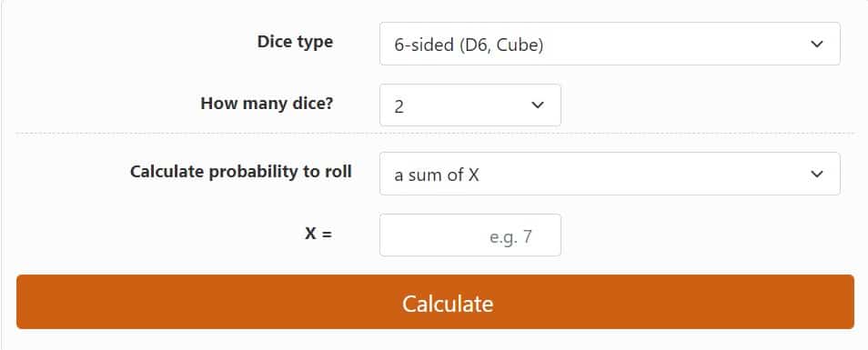
Task: Focus the X value input field
Action: 470,235
